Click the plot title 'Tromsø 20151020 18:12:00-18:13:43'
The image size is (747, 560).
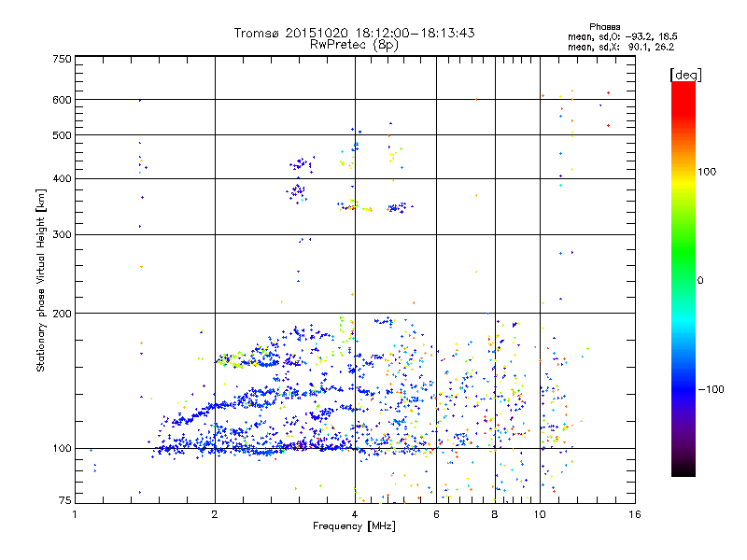[x=355, y=33]
